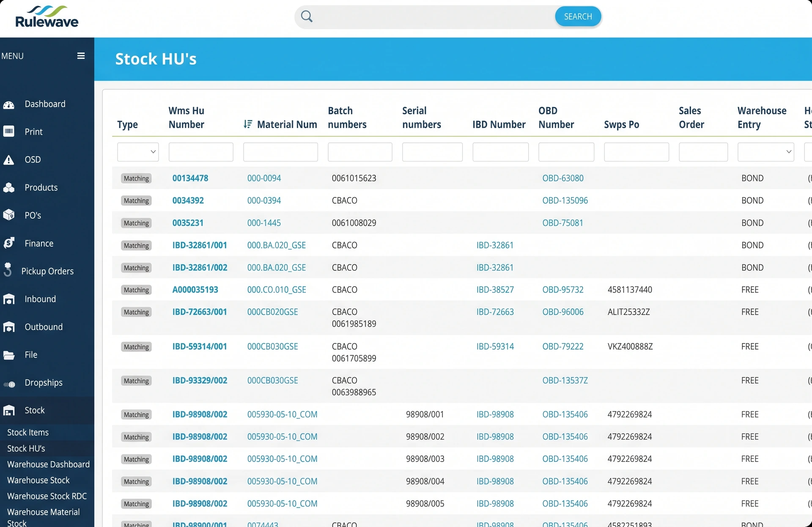812x527 pixels.
Task: Click Swps Po value VKZ400888Z
Action: (630, 346)
